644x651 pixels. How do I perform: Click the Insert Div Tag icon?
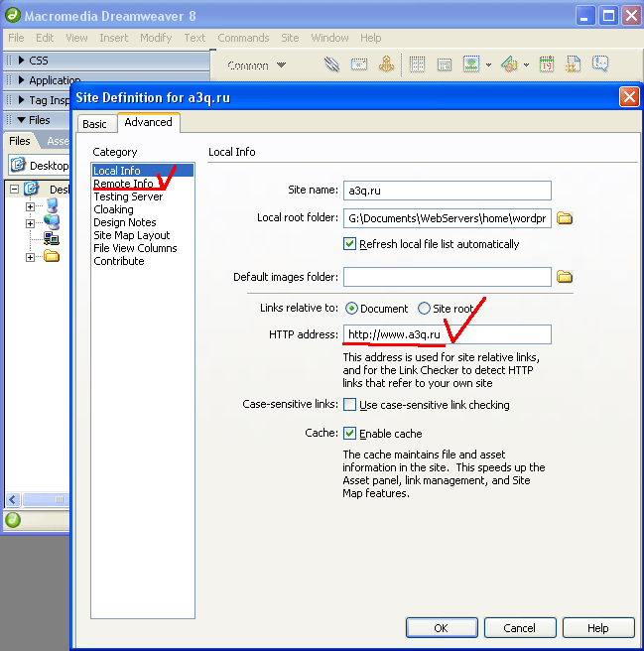click(x=445, y=65)
